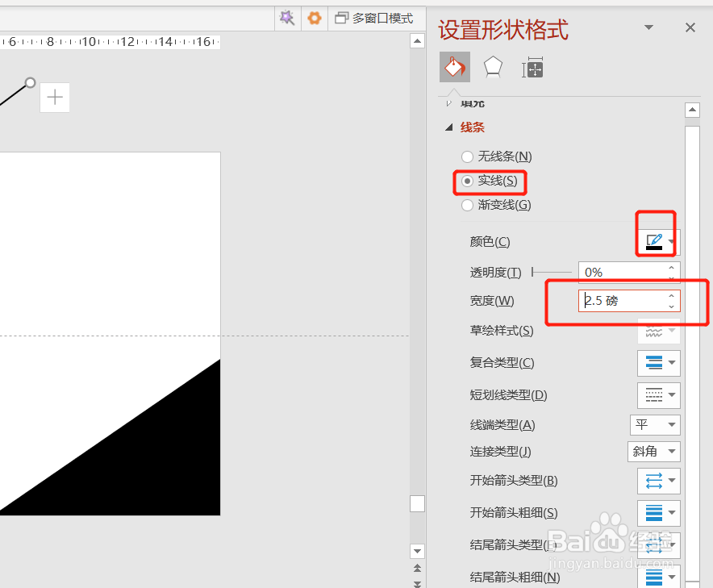Viewport: 713px width, 588px height.
Task: Open the 短划线类型 dash type dropdown
Action: [658, 395]
